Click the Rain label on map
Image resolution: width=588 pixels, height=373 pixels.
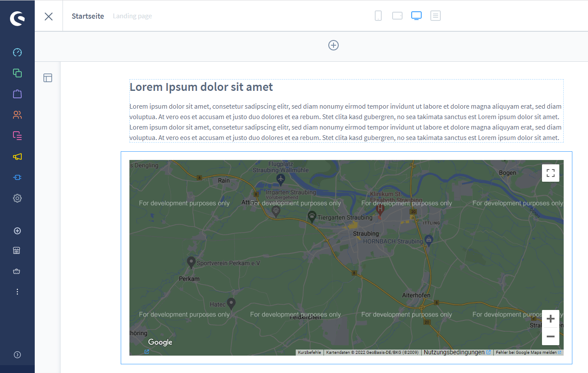tap(224, 180)
